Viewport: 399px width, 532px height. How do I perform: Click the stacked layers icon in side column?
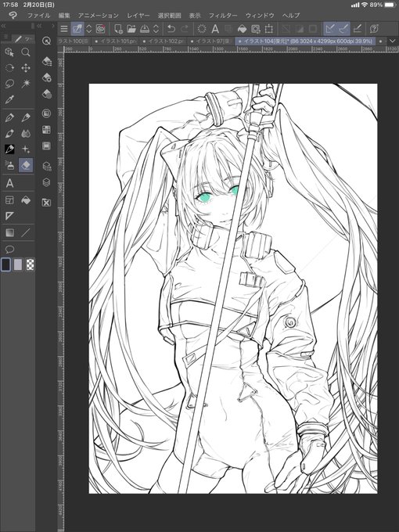pyautogui.click(x=46, y=182)
